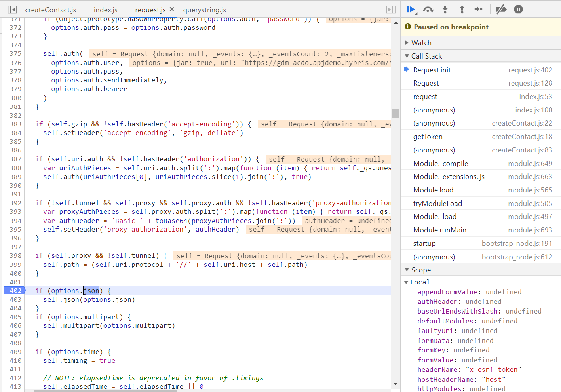
Task: Switch to createContact.js tab
Action: pos(51,10)
